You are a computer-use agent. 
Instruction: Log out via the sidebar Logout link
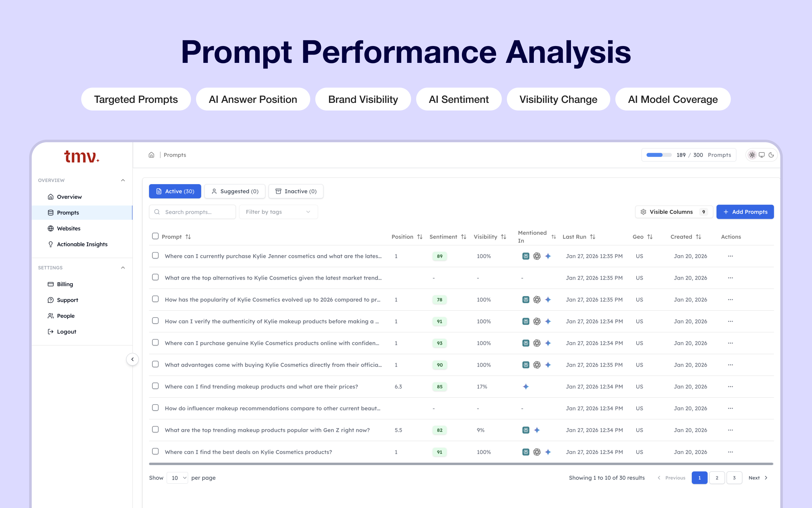[x=82, y=331]
